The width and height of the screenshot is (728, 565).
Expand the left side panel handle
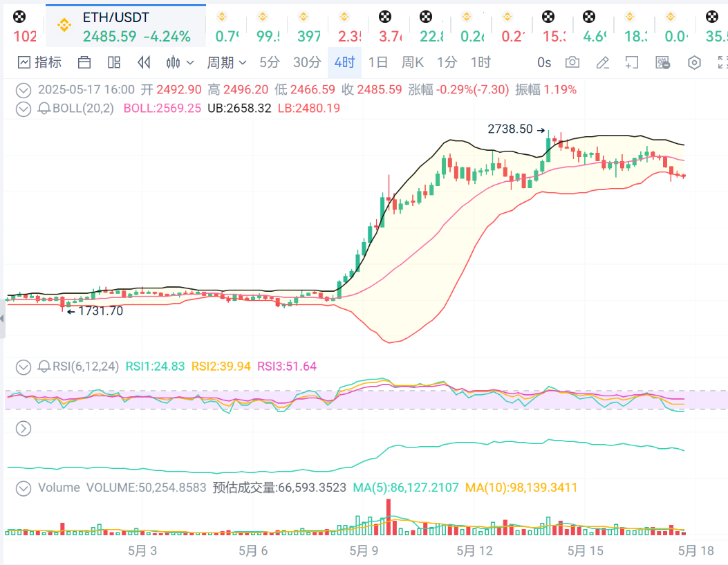pos(2,319)
